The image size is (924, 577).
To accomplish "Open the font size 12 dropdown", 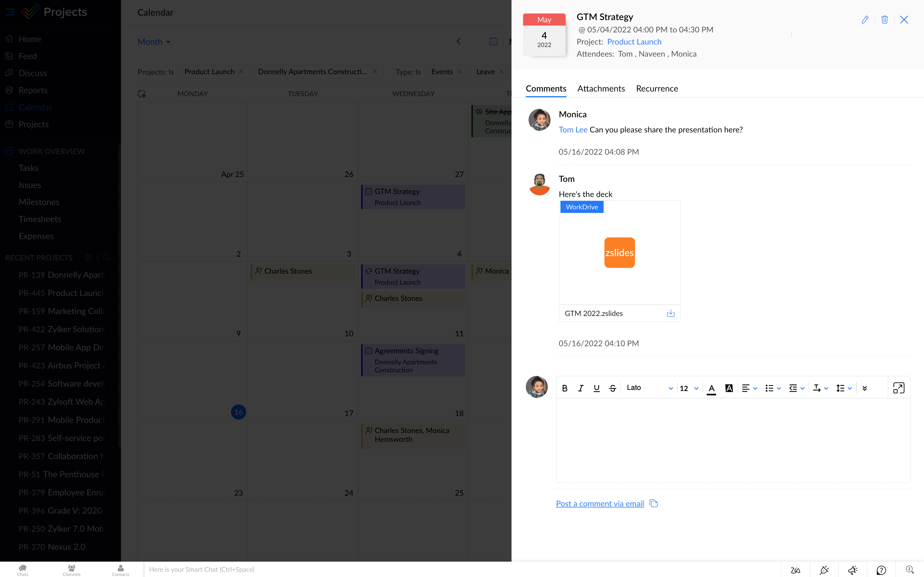I will tap(689, 388).
